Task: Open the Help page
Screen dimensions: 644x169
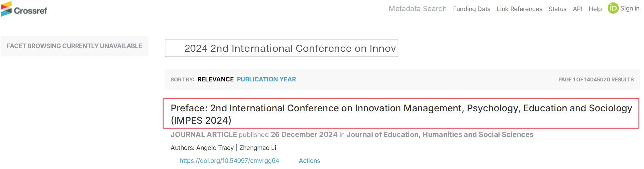Action: pyautogui.click(x=595, y=9)
